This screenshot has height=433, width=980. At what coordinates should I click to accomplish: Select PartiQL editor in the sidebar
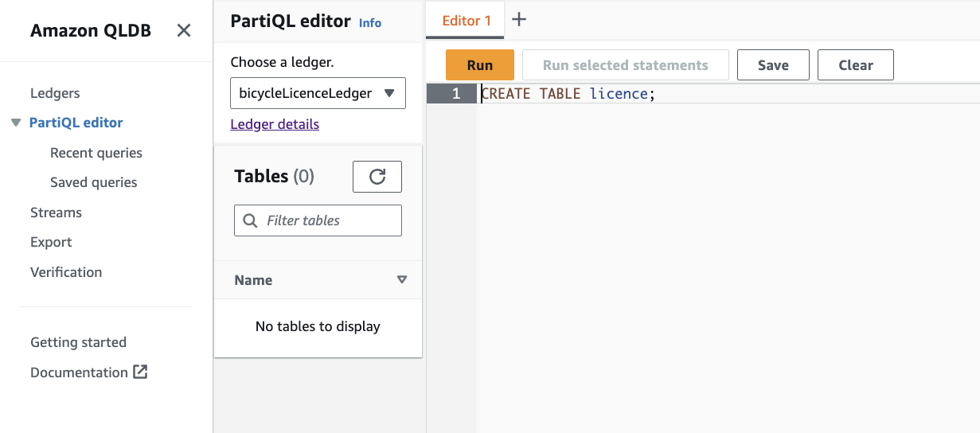76,123
